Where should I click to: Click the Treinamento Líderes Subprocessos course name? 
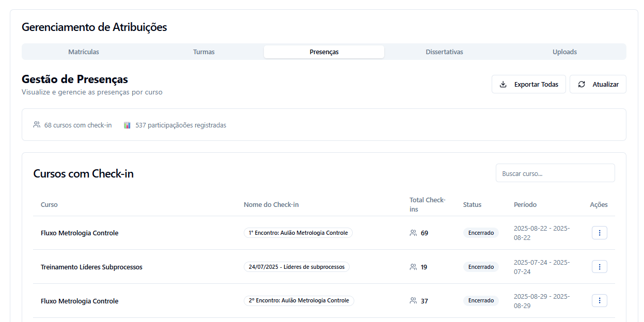pyautogui.click(x=91, y=267)
